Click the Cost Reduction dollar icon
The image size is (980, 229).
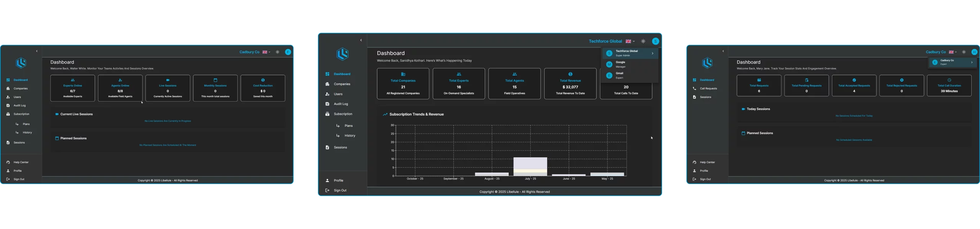(x=263, y=80)
